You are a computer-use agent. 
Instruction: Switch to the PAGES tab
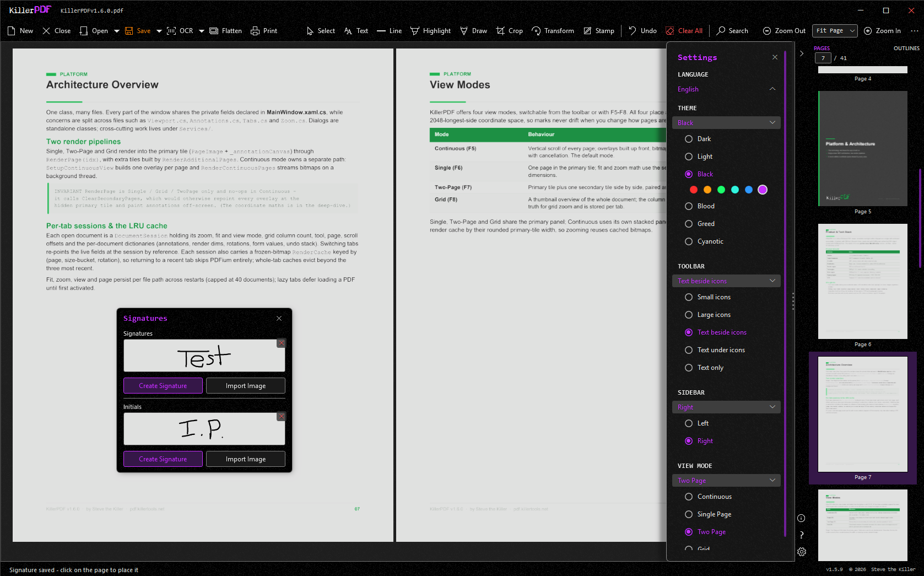coord(822,49)
